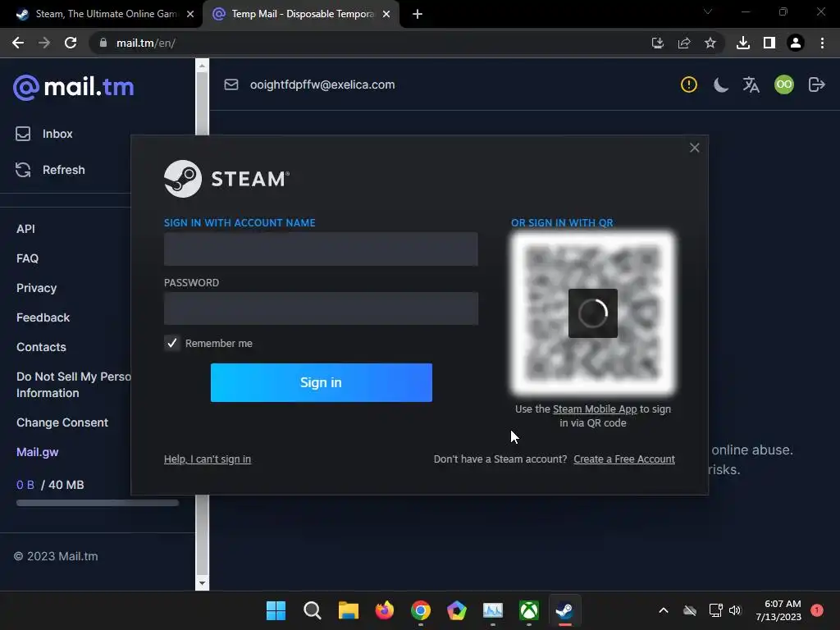Open the Steam Mobile App link
The height and width of the screenshot is (630, 840).
click(x=595, y=409)
